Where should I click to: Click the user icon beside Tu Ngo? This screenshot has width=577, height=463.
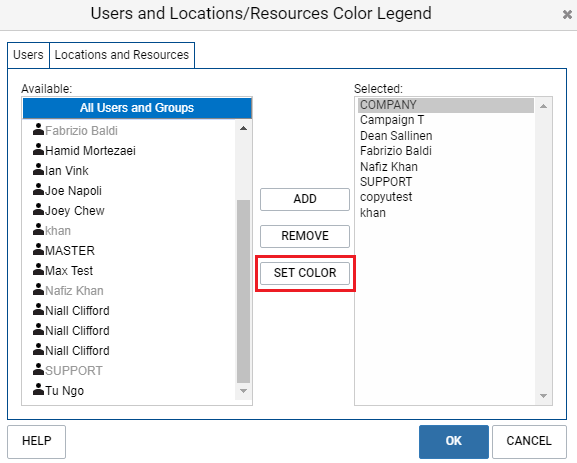pyautogui.click(x=38, y=389)
